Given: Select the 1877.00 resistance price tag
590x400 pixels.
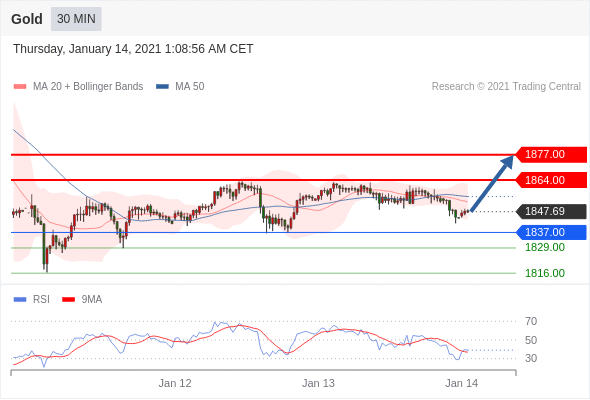Looking at the screenshot, I should [x=551, y=154].
